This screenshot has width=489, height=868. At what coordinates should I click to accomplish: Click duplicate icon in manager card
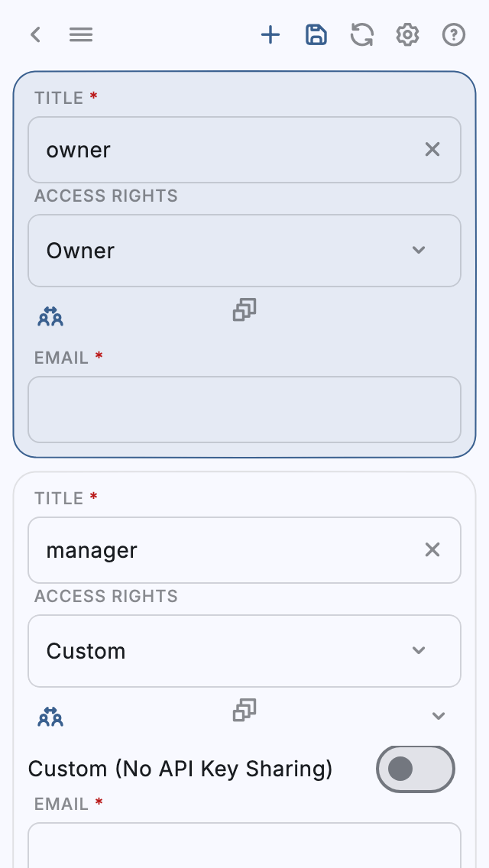click(x=244, y=710)
